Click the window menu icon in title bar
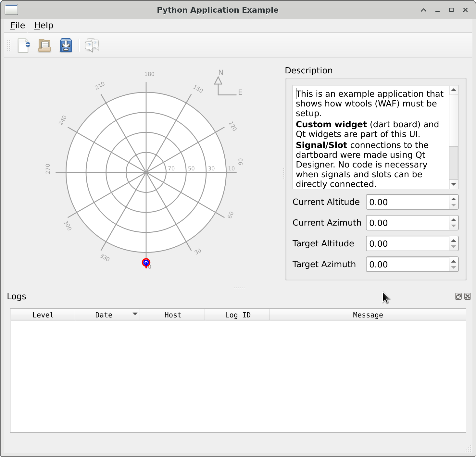Image resolution: width=476 pixels, height=457 pixels. point(11,10)
